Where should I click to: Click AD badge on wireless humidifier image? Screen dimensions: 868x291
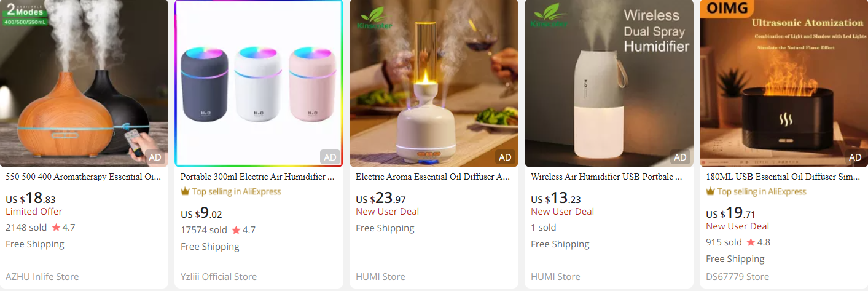(680, 157)
